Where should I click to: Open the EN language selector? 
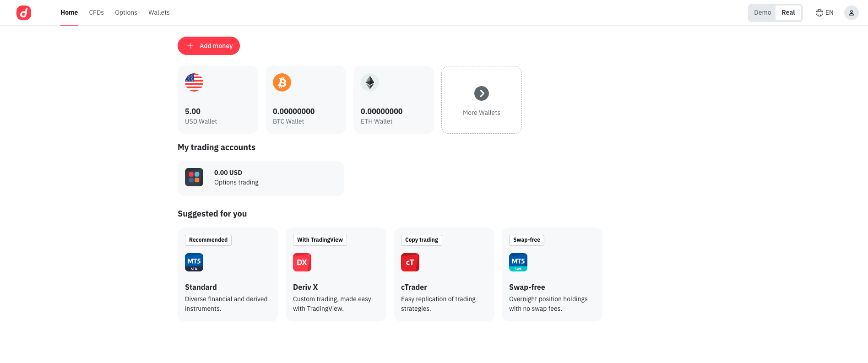(x=825, y=13)
